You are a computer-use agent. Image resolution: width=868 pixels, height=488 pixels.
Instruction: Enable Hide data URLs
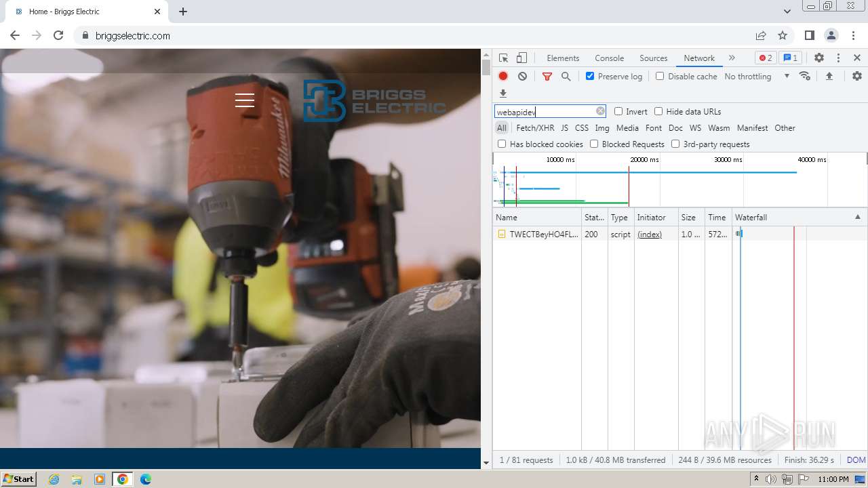[658, 112]
